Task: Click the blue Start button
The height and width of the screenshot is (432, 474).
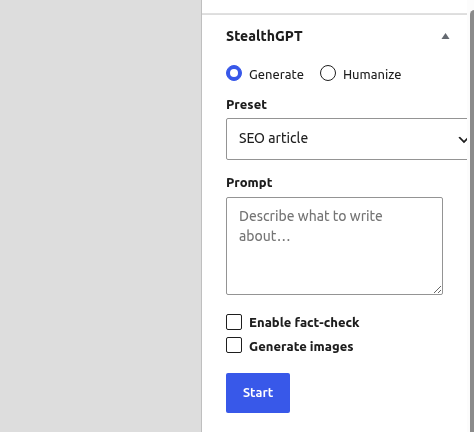Action: coord(258,393)
